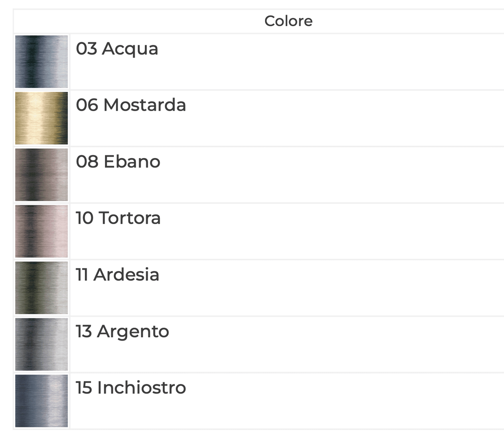504x438 pixels.
Task: Pick the 15 Inchiostro blue-gray swatch
Action: coord(42,401)
